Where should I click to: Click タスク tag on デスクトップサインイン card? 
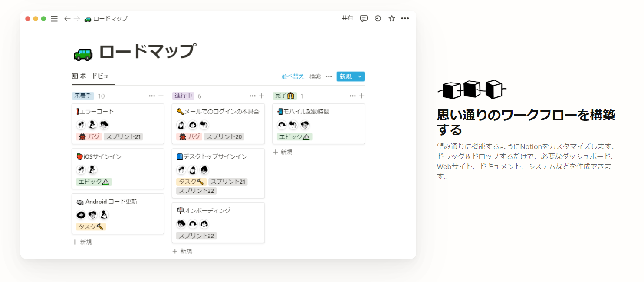(191, 182)
